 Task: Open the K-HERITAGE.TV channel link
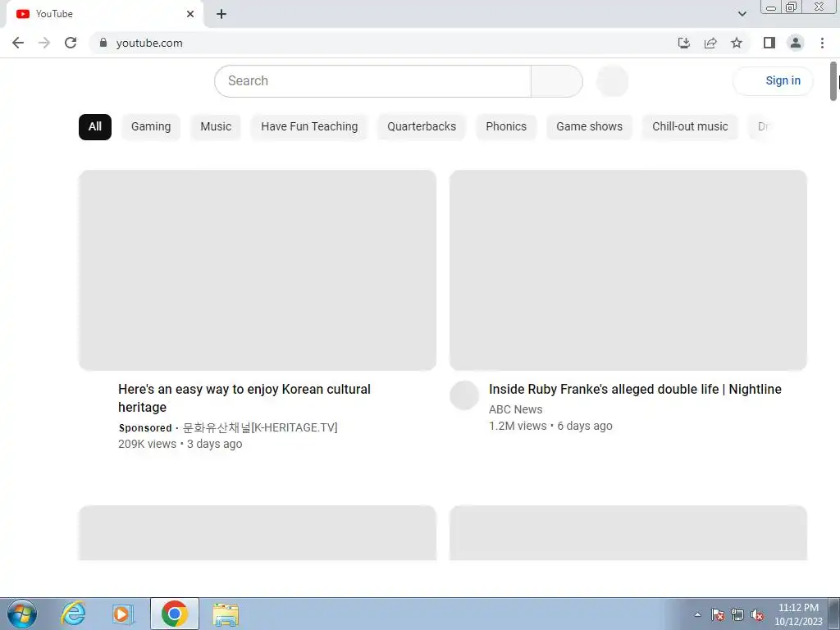coord(260,427)
